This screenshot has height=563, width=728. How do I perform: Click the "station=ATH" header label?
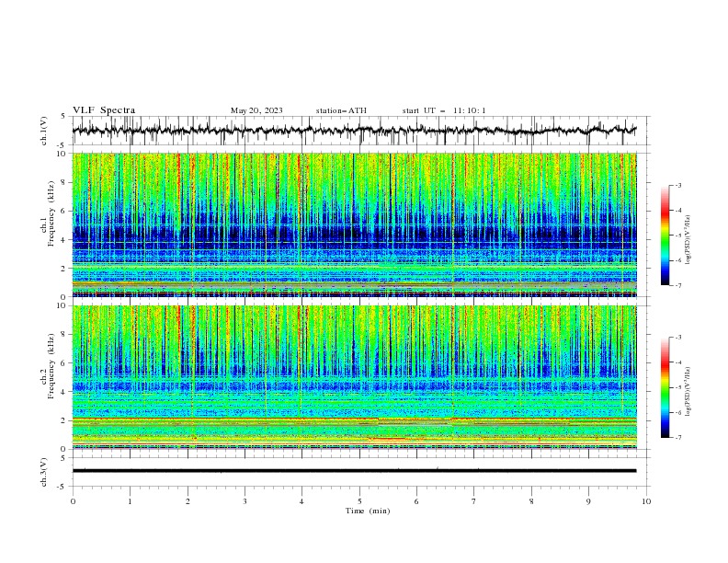[x=341, y=110]
